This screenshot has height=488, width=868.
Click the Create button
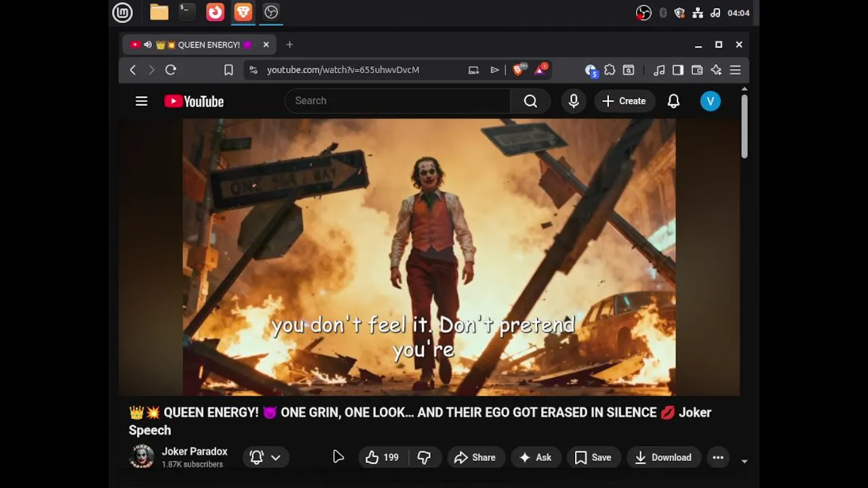point(624,101)
